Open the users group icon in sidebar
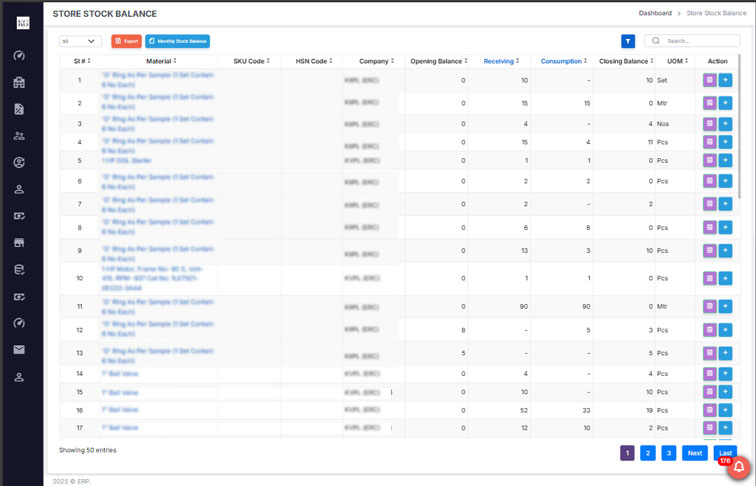 tap(19, 135)
